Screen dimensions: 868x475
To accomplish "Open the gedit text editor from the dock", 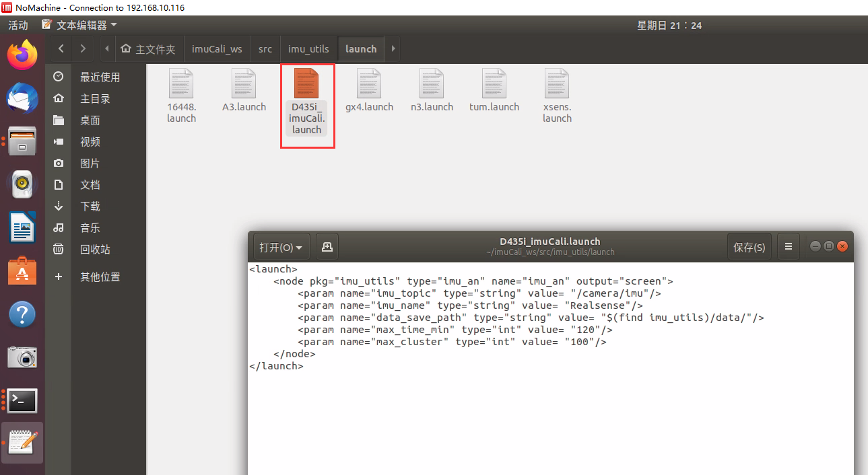I will tap(22, 442).
